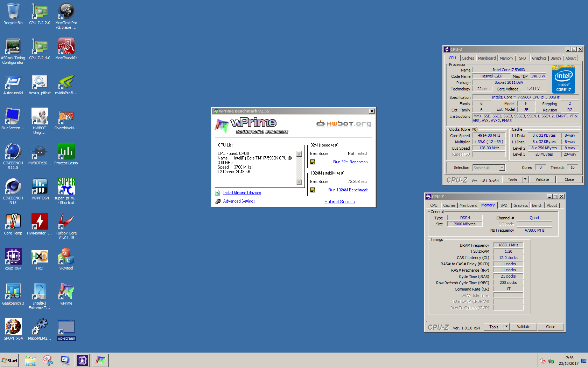Open ASRock Timing Configurator icon
588x368 pixels.
point(13,51)
